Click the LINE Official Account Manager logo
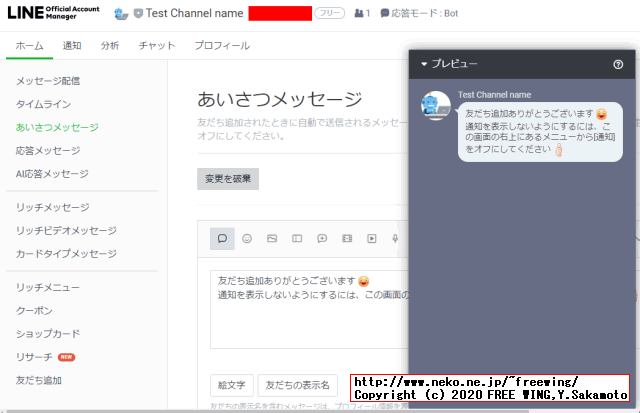 (x=53, y=13)
